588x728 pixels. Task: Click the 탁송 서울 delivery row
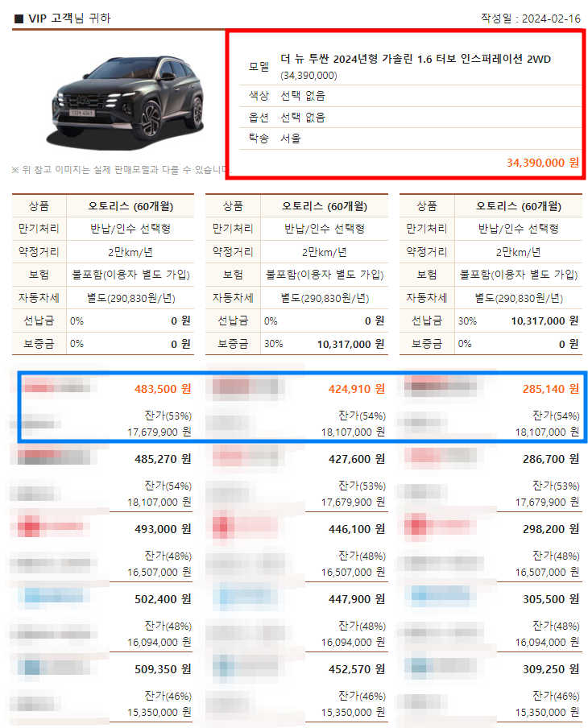(411, 139)
